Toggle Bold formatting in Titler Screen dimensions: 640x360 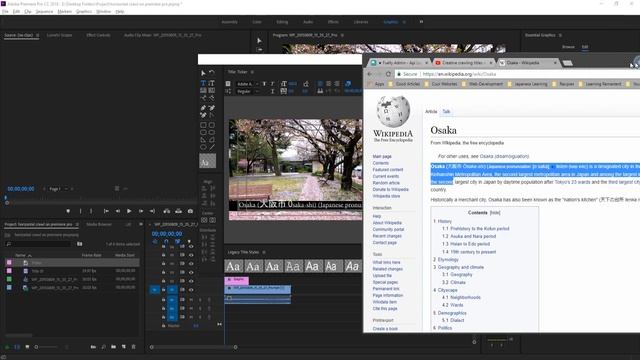(x=264, y=84)
